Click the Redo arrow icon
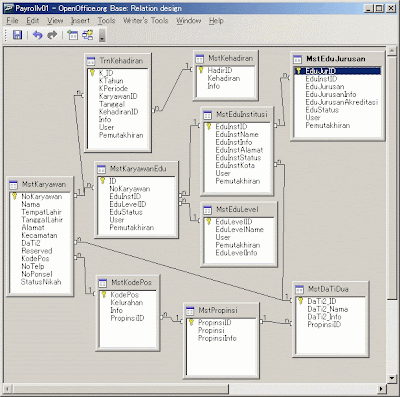 click(52, 35)
